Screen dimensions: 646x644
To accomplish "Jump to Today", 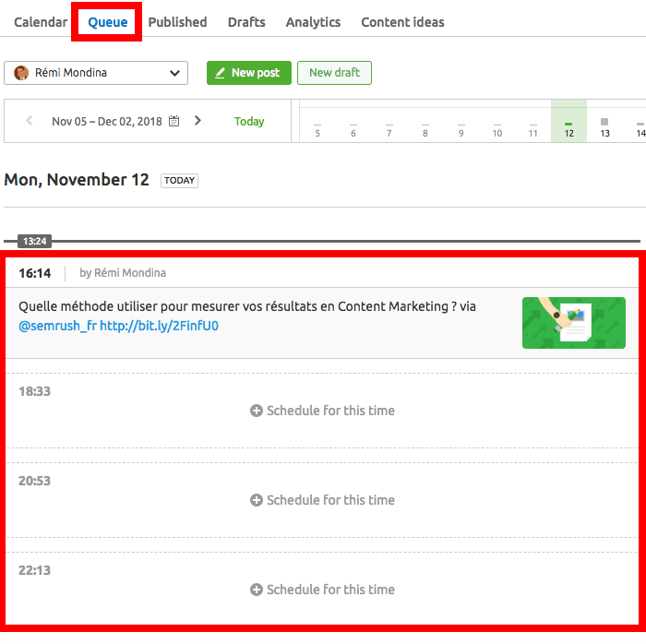I will [249, 122].
